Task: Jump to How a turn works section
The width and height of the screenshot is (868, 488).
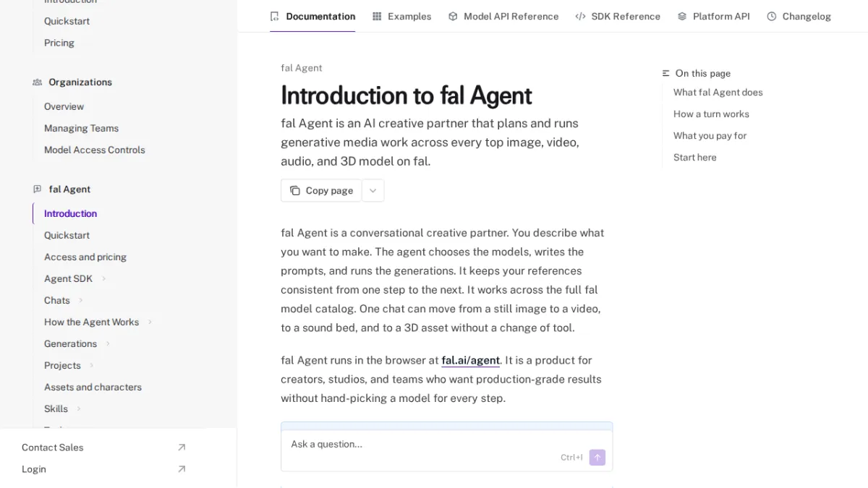Action: [711, 114]
